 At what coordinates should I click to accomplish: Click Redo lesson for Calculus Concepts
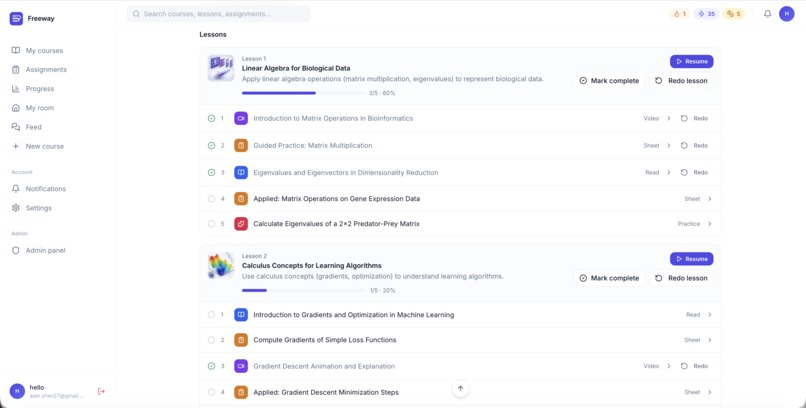pos(681,278)
